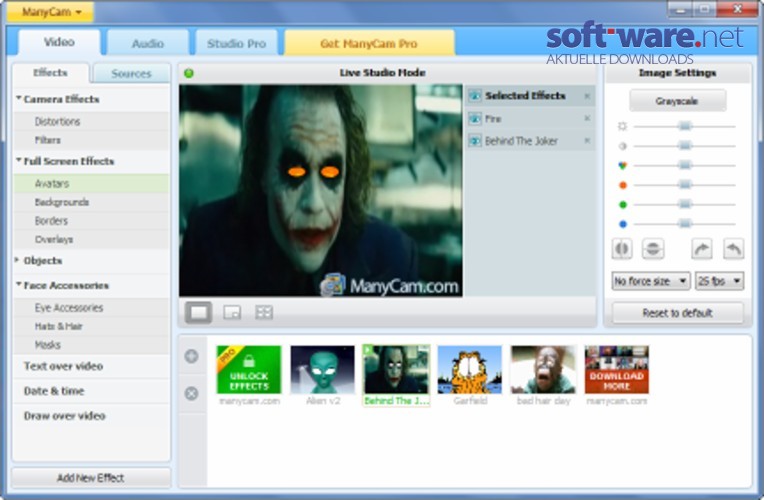Select the Alien v2 avatar thumbnail
764x500 pixels.
pos(323,369)
